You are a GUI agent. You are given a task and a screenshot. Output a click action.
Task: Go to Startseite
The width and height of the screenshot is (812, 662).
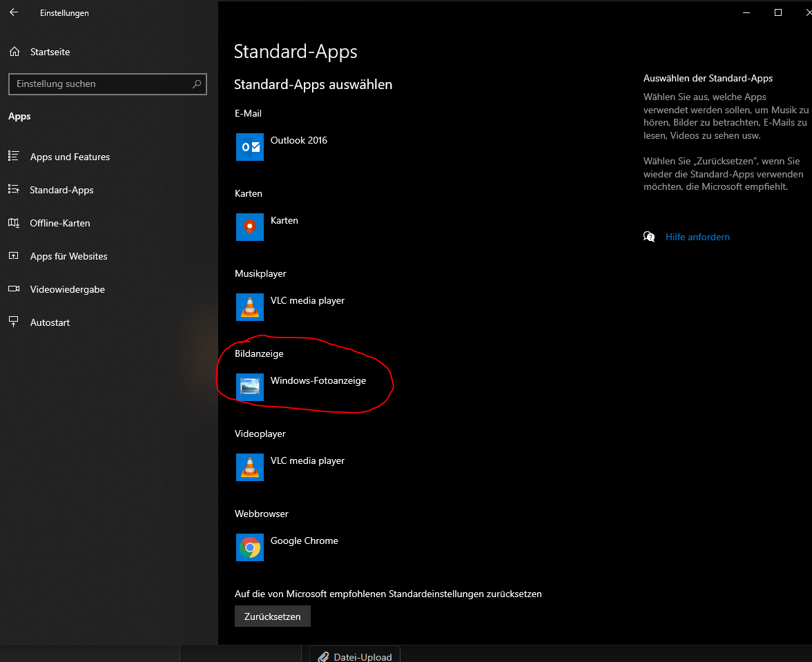click(50, 52)
